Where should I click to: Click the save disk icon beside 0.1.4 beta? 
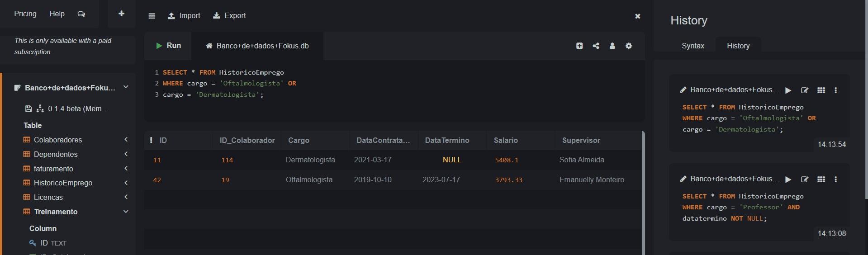click(28, 109)
